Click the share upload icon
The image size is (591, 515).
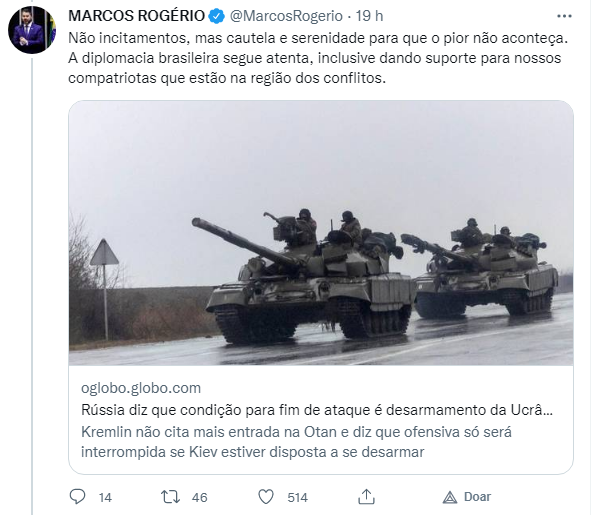click(x=366, y=497)
